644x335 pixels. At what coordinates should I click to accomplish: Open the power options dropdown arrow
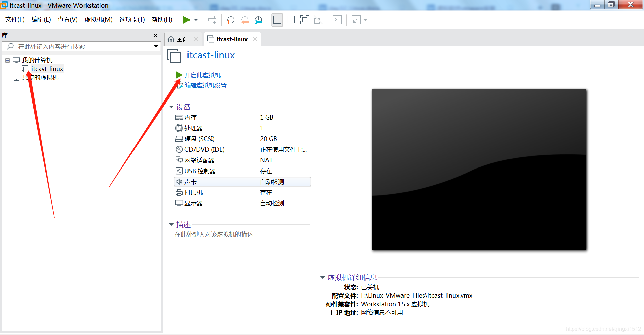(196, 20)
